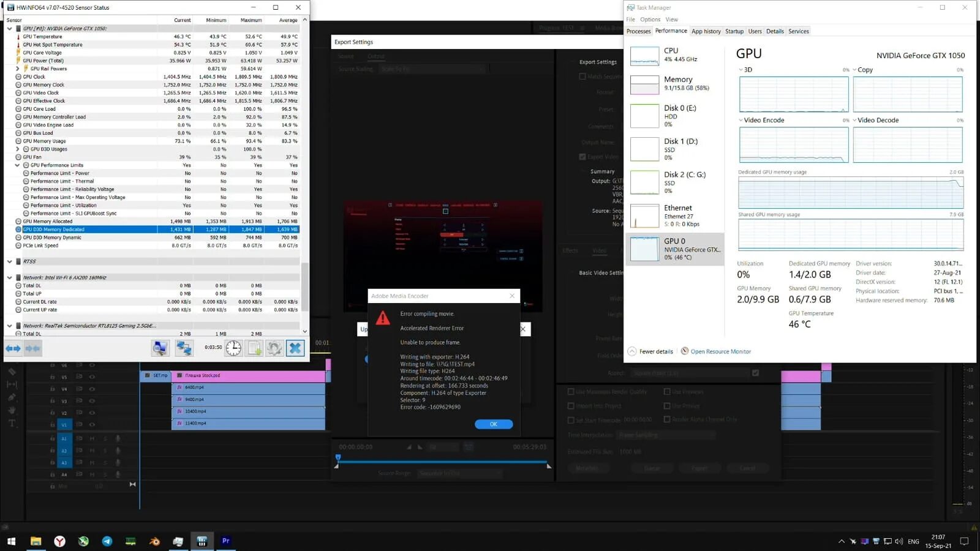This screenshot has height=551, width=980.
Task: Mute audio track A1 with M button
Action: (x=92, y=438)
